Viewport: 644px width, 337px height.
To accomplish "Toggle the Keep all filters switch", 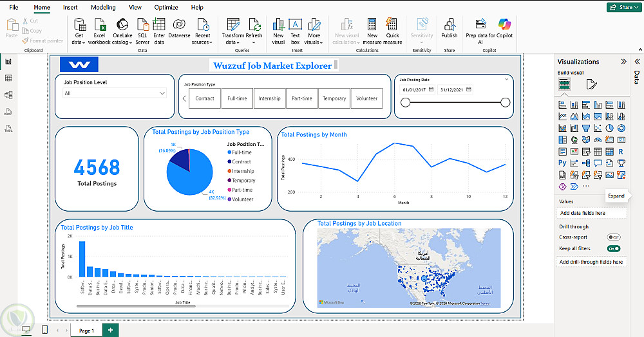I will 614,248.
